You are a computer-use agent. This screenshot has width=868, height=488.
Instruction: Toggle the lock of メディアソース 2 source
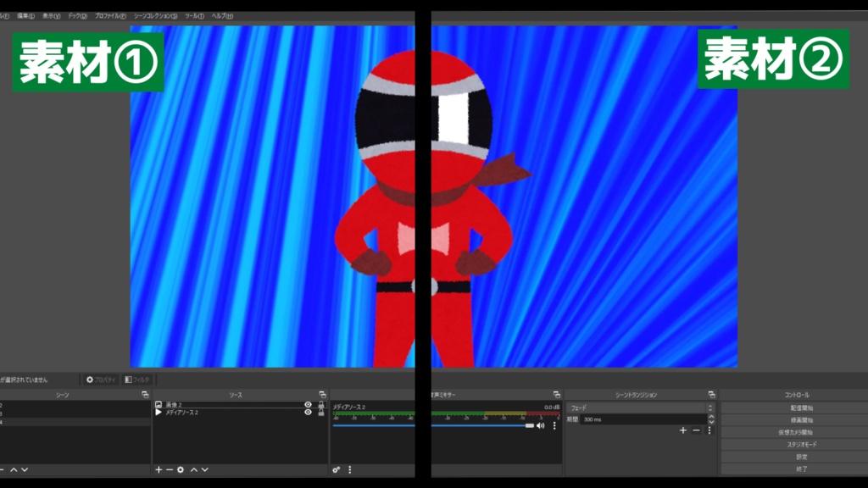tap(321, 413)
